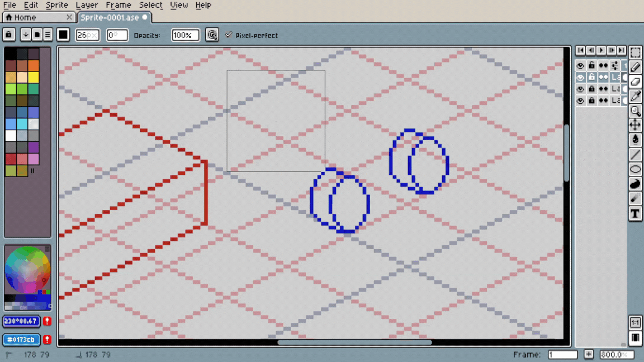Image resolution: width=644 pixels, height=362 pixels.
Task: Toggle visibility of the third-row layer
Action: click(x=580, y=89)
